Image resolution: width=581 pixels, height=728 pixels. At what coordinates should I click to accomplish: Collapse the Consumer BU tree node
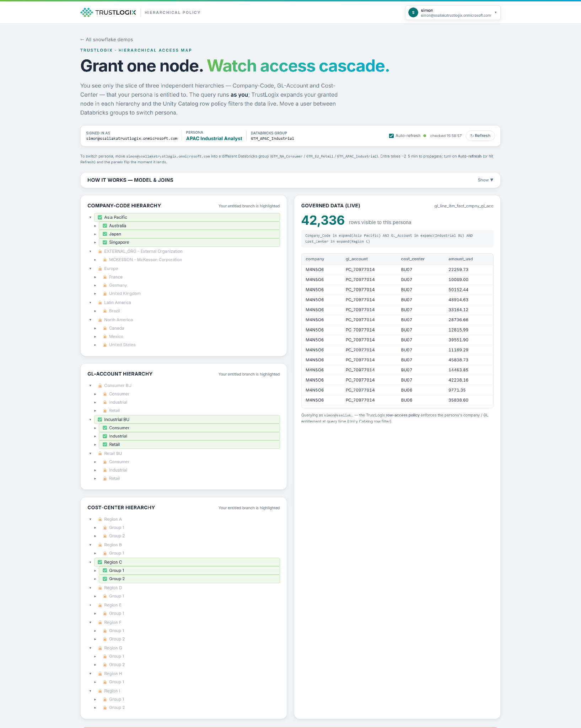coord(90,386)
